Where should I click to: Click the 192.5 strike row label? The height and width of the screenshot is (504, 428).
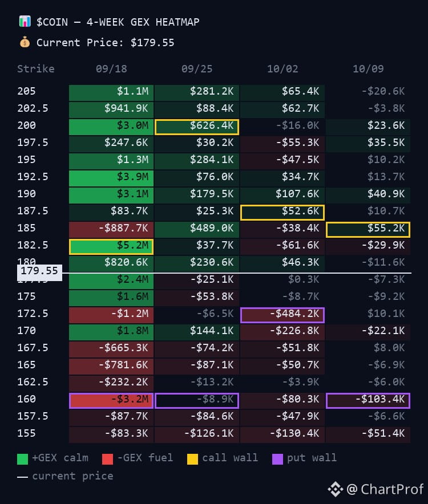pyautogui.click(x=33, y=177)
